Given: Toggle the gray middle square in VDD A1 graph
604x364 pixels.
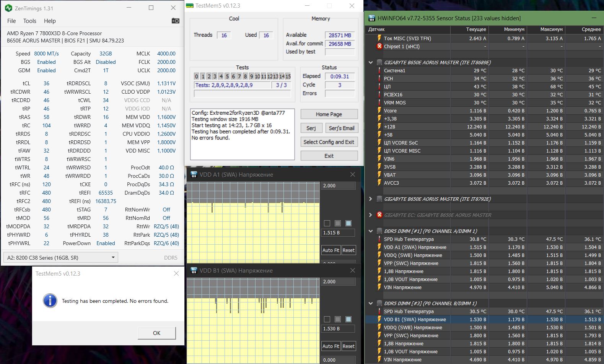Looking at the screenshot, I should click(337, 223).
